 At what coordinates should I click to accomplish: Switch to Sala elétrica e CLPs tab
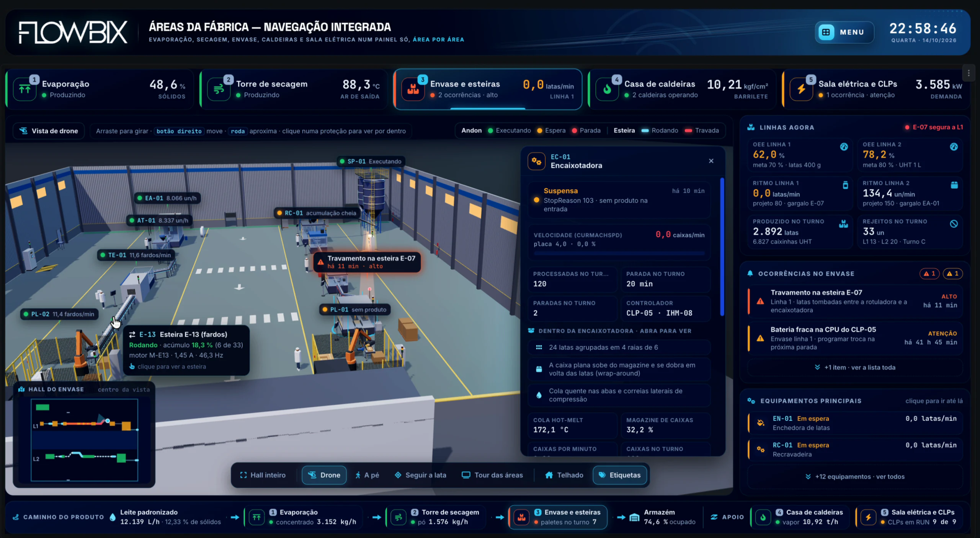pyautogui.click(x=876, y=89)
